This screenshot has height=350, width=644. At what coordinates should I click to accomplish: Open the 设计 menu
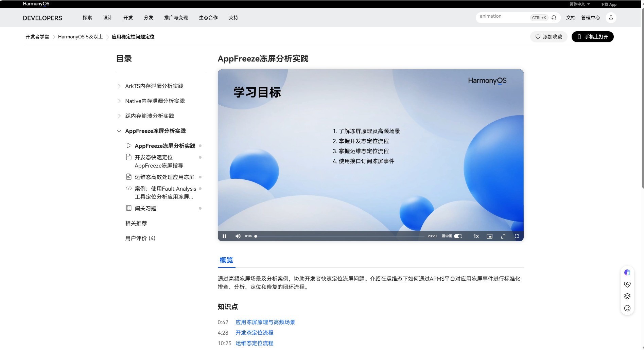click(x=108, y=18)
